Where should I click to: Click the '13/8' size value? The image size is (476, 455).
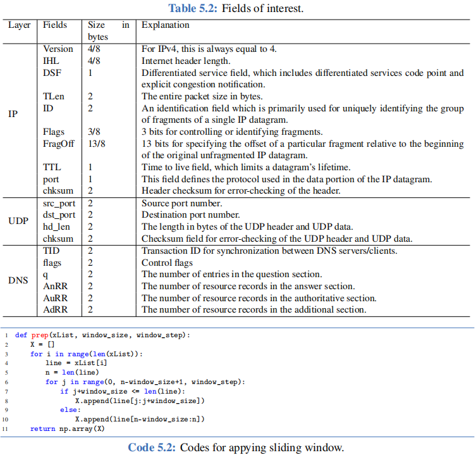(x=97, y=144)
